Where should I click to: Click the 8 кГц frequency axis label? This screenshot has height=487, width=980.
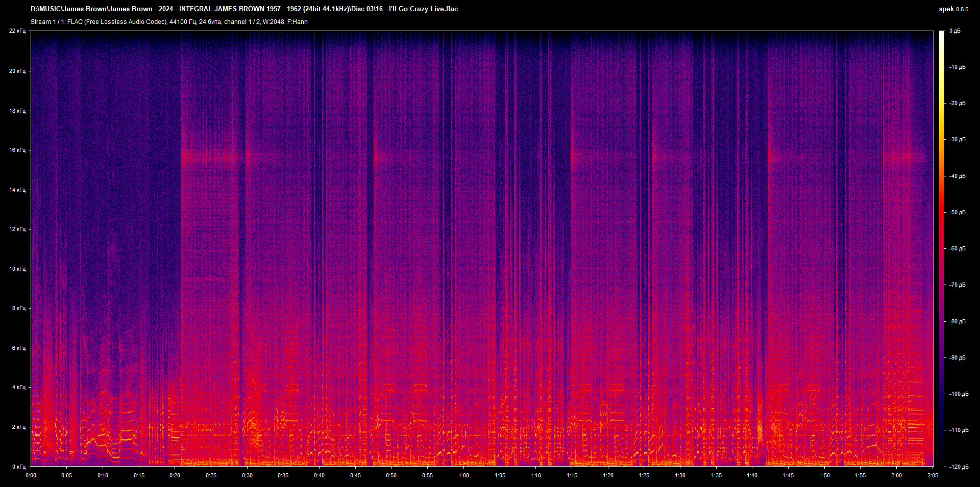coord(19,308)
